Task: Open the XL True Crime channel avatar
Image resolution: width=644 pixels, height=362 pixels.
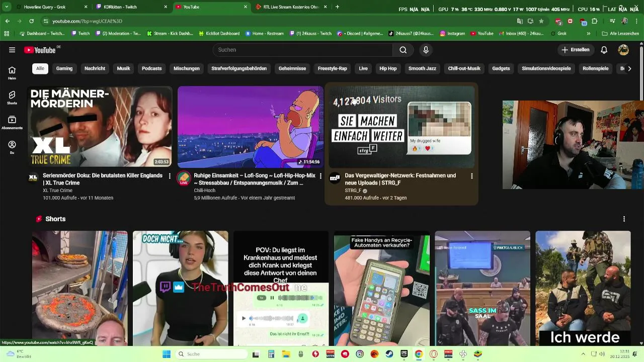Action: tap(33, 178)
